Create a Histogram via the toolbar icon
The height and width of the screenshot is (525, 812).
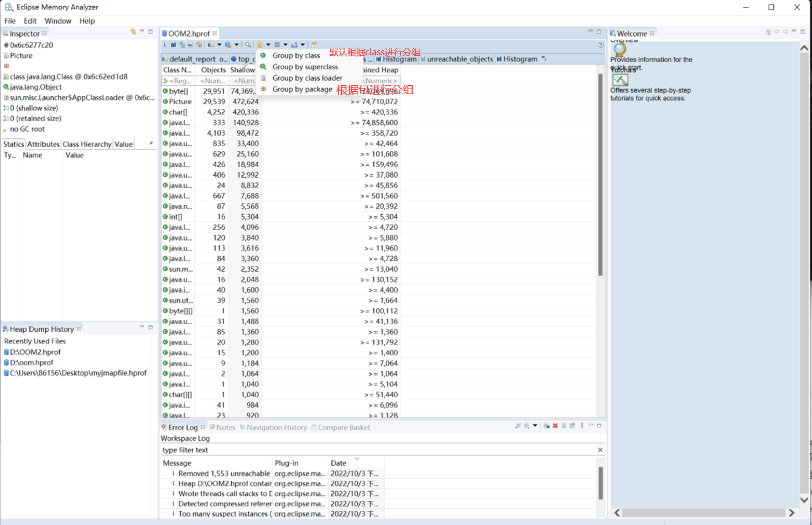click(x=173, y=45)
